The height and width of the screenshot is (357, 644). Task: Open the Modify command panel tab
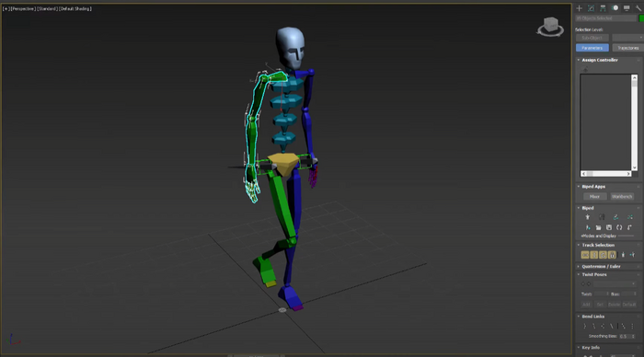tap(591, 7)
